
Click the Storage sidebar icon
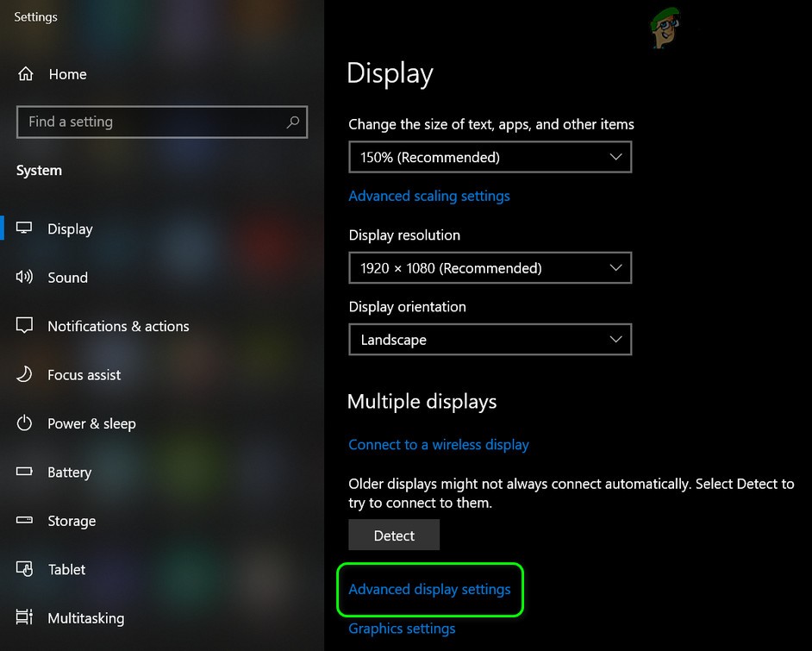click(x=24, y=521)
